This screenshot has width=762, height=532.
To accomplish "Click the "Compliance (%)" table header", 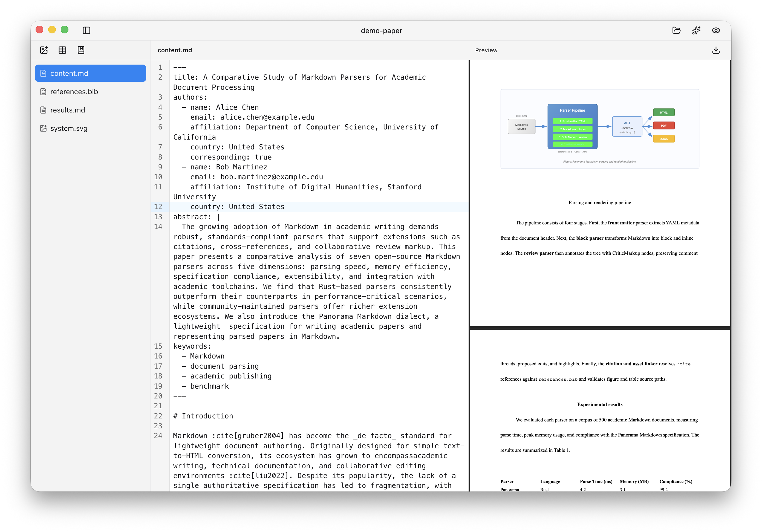I will [676, 481].
